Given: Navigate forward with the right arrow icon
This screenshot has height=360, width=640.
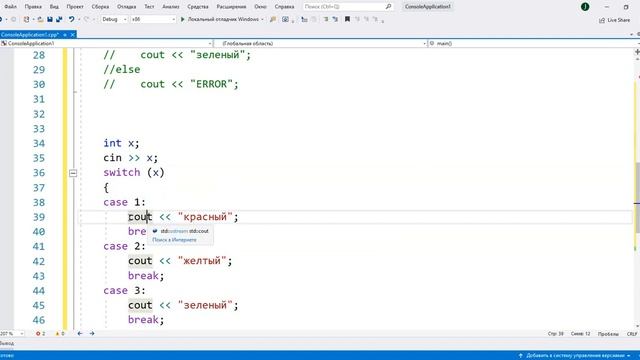Looking at the screenshot, I should click(92, 333).
